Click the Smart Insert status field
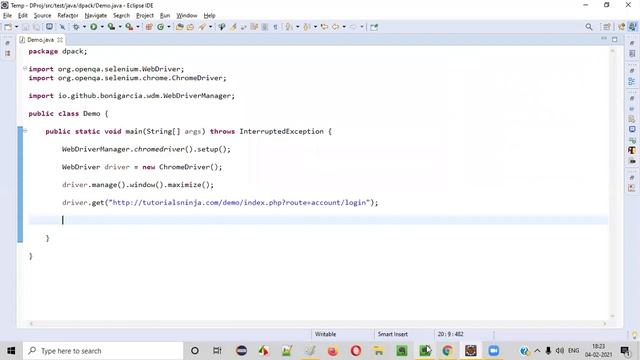The image size is (640, 360). pos(393,334)
